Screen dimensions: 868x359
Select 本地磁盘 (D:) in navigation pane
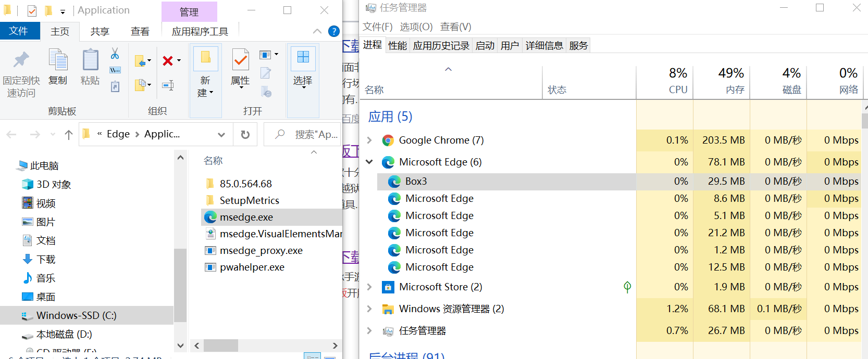coord(64,334)
